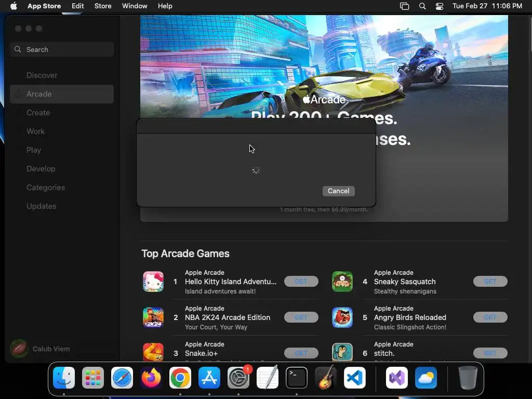Screen dimensions: 532x399
Task: Get Angry Birds Reloaded
Action: tap(490, 317)
